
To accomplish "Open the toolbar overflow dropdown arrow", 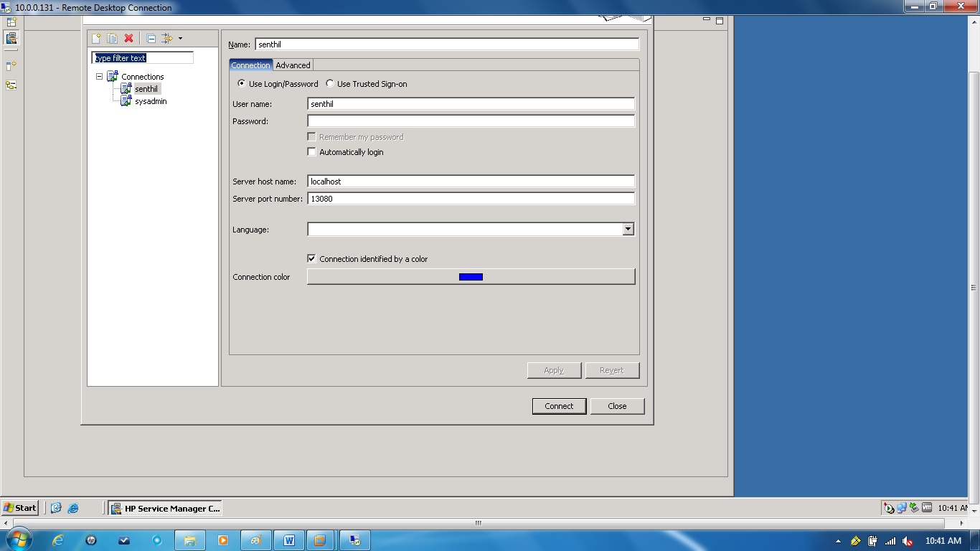I will [x=182, y=38].
